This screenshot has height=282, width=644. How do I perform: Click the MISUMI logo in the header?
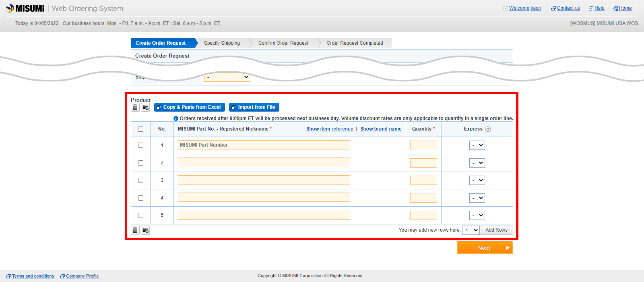point(25,8)
